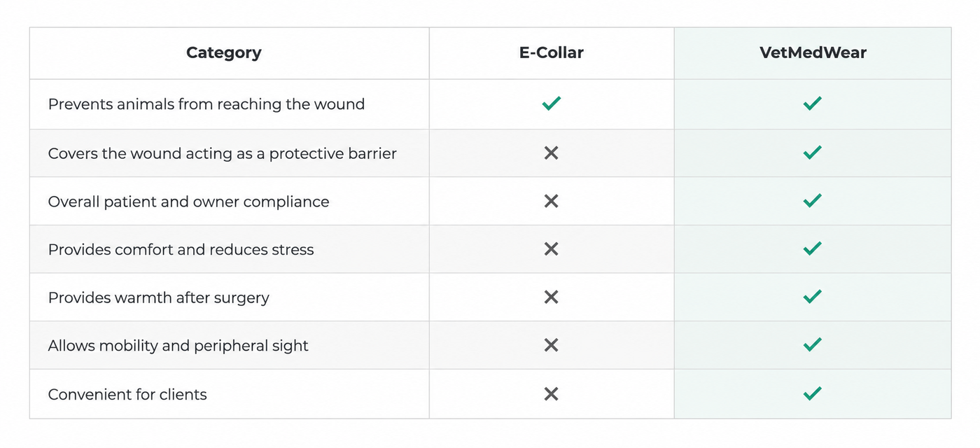Click VetMedWear checkmark for convenient for clients
The height and width of the screenshot is (448, 980).
tap(812, 393)
